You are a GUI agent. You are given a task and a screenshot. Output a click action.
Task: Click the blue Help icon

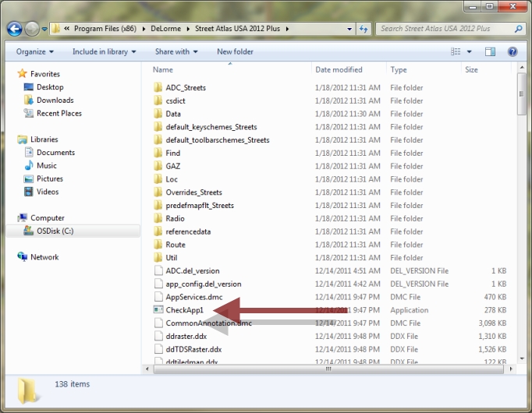click(x=512, y=52)
